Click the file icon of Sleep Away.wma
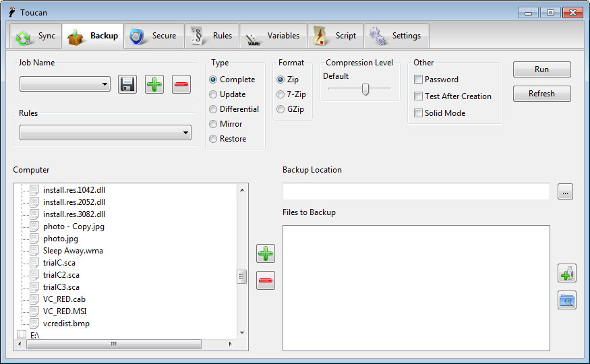 pyautogui.click(x=34, y=251)
